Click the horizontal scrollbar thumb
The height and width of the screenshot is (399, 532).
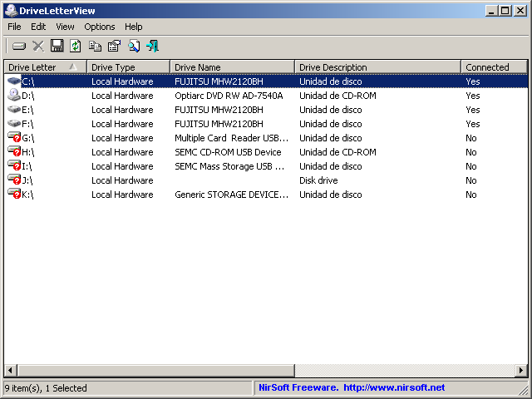coord(155,370)
